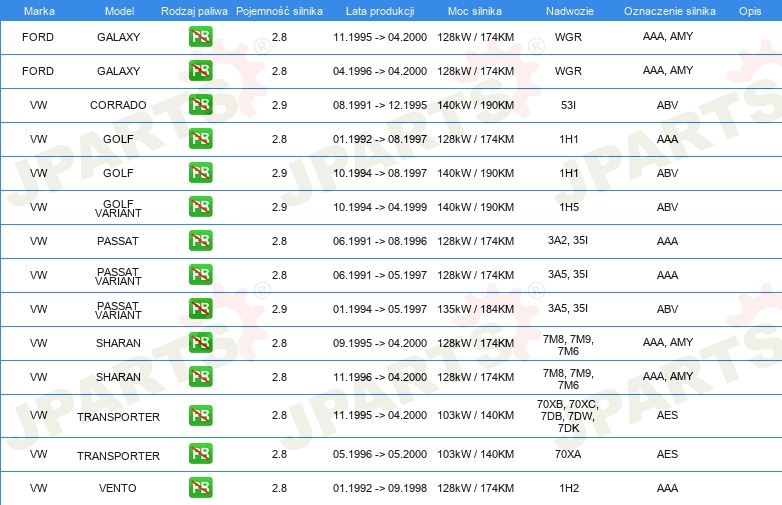Screen dimensions: 782x505
Task: Click date range 11.1996 -> 04.2000
Action: 380,377
